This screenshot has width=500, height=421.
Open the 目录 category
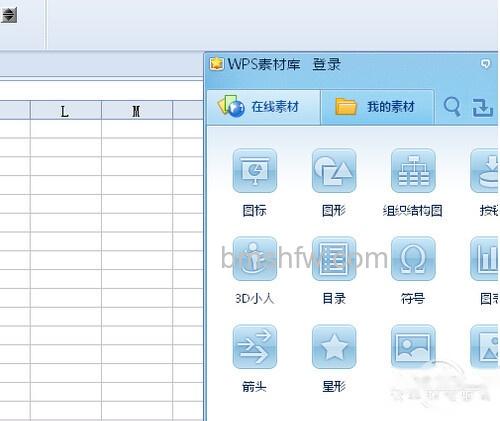[x=334, y=259]
